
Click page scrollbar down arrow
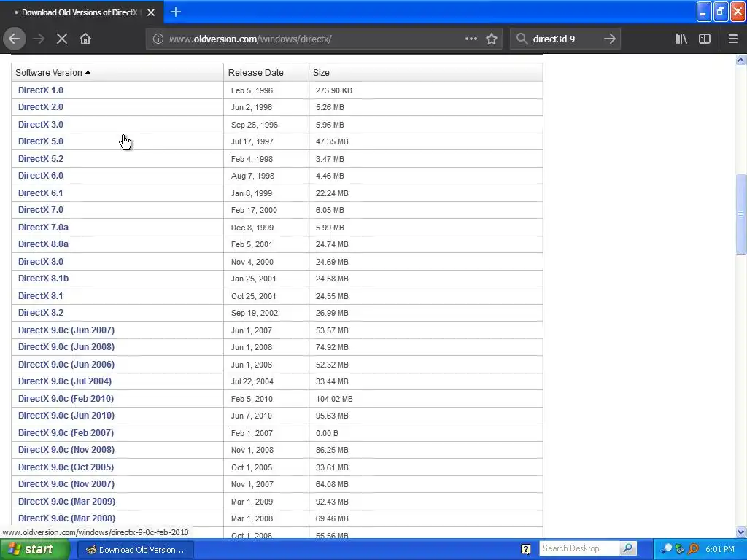tap(740, 532)
